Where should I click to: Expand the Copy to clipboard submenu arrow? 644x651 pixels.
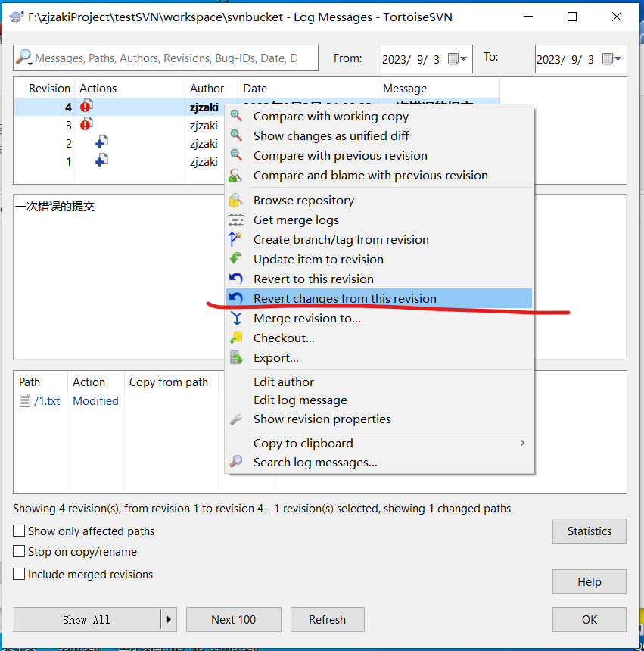(522, 443)
